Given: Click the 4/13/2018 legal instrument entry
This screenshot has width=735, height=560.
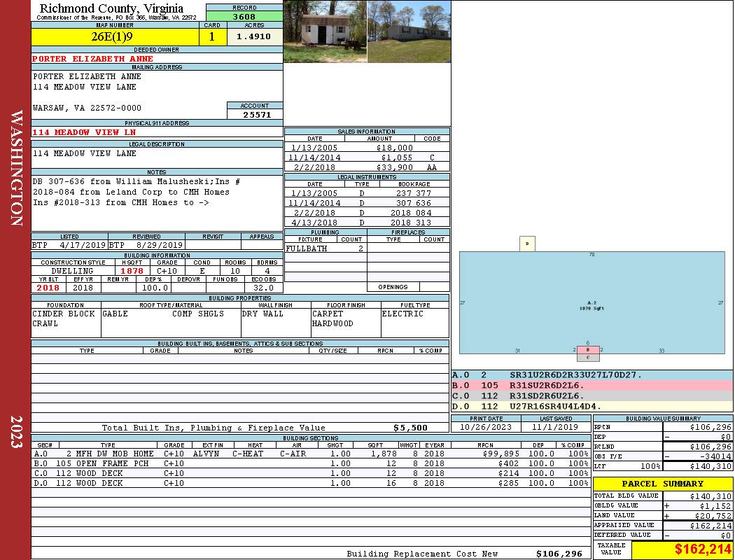Looking at the screenshot, I should click(367, 223).
